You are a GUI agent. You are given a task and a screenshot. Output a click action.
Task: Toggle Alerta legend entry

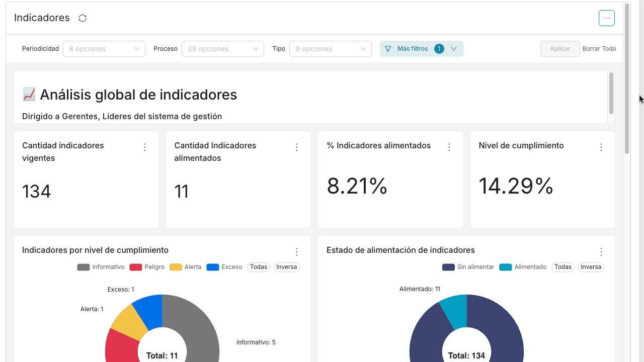185,267
